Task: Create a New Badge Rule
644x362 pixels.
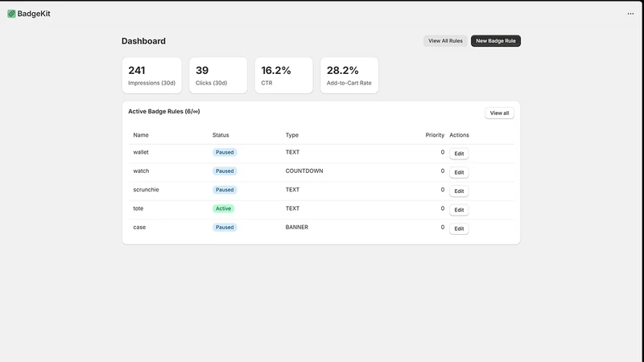Action: (496, 41)
